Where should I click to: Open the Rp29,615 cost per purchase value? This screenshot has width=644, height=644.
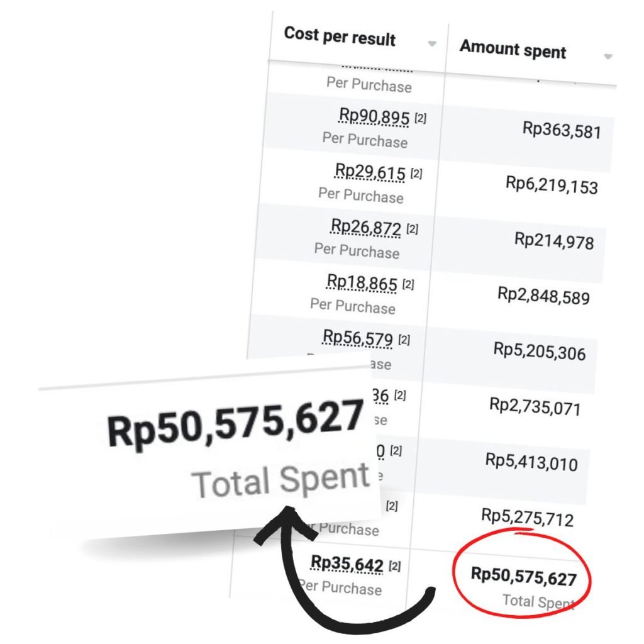[370, 172]
